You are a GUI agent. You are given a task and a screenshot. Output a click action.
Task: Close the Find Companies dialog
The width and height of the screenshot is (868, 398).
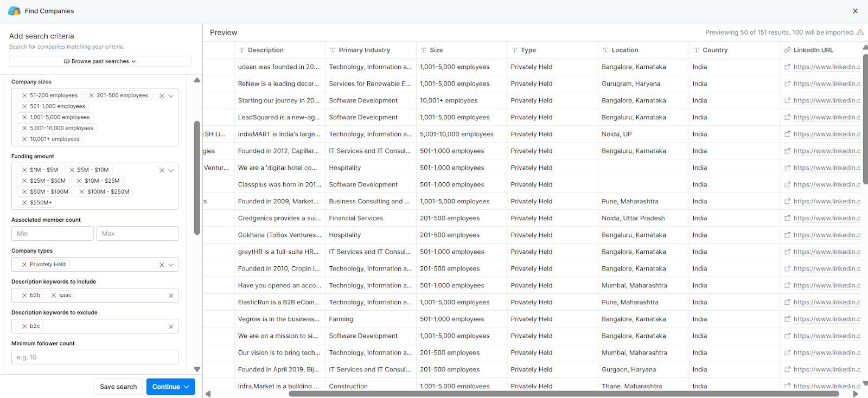pyautogui.click(x=855, y=11)
